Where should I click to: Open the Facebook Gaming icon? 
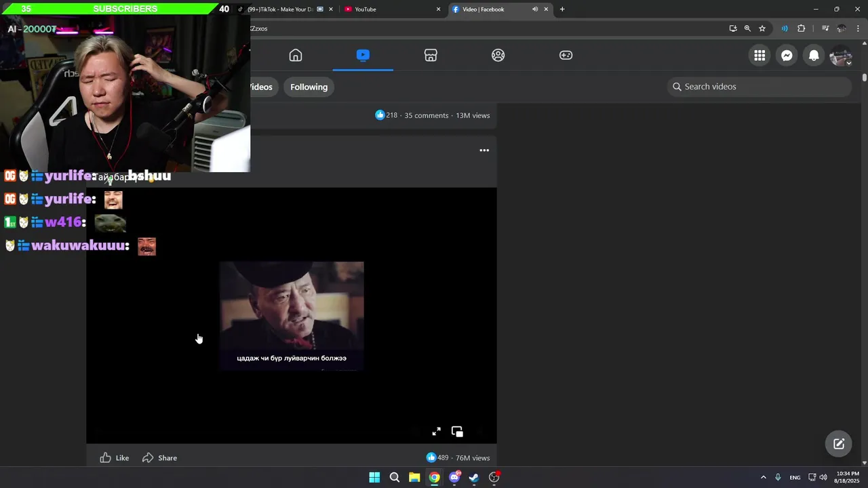coord(566,56)
